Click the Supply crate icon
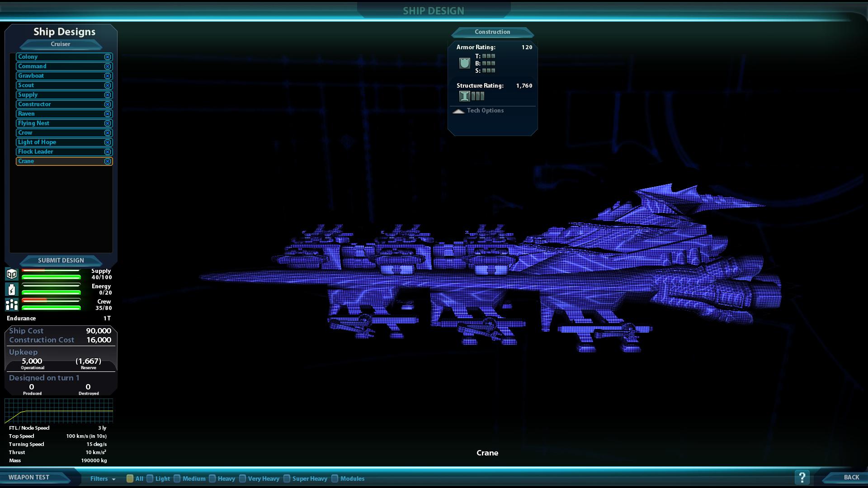 [12, 274]
